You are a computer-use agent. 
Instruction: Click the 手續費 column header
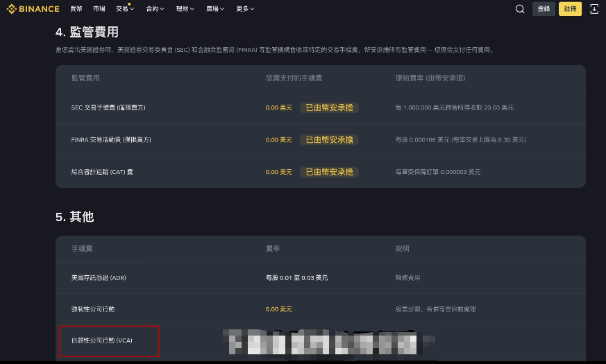click(82, 249)
